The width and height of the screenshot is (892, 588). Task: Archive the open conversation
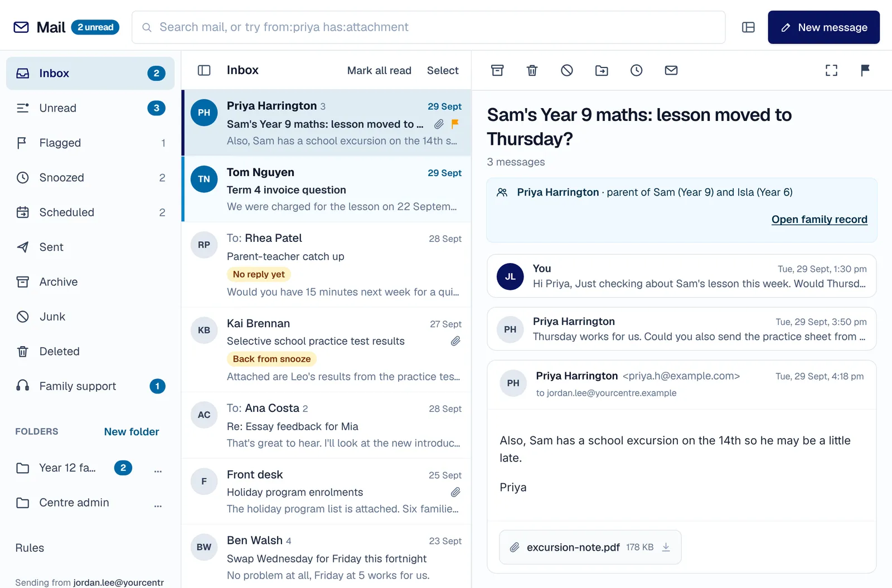[x=497, y=70]
